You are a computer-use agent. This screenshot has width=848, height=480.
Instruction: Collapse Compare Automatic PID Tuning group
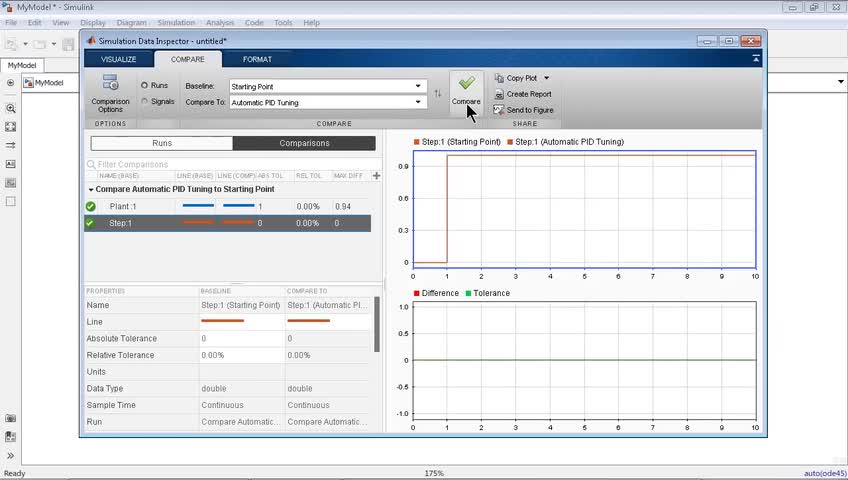point(90,190)
